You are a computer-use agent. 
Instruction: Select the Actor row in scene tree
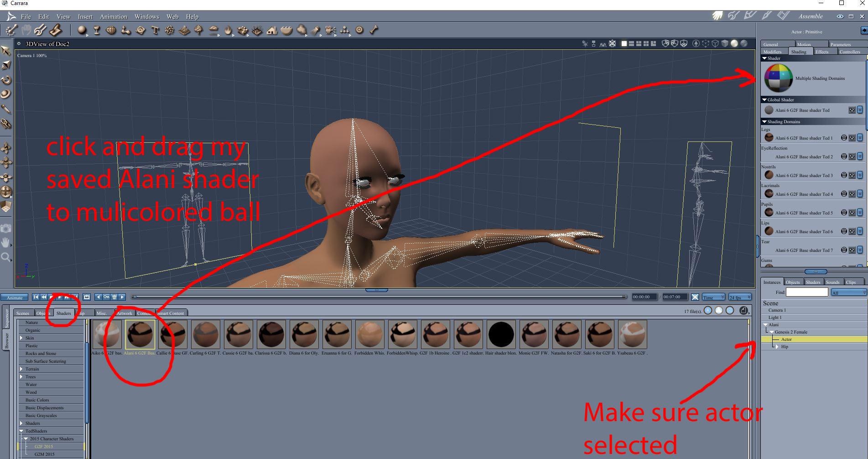pos(814,339)
